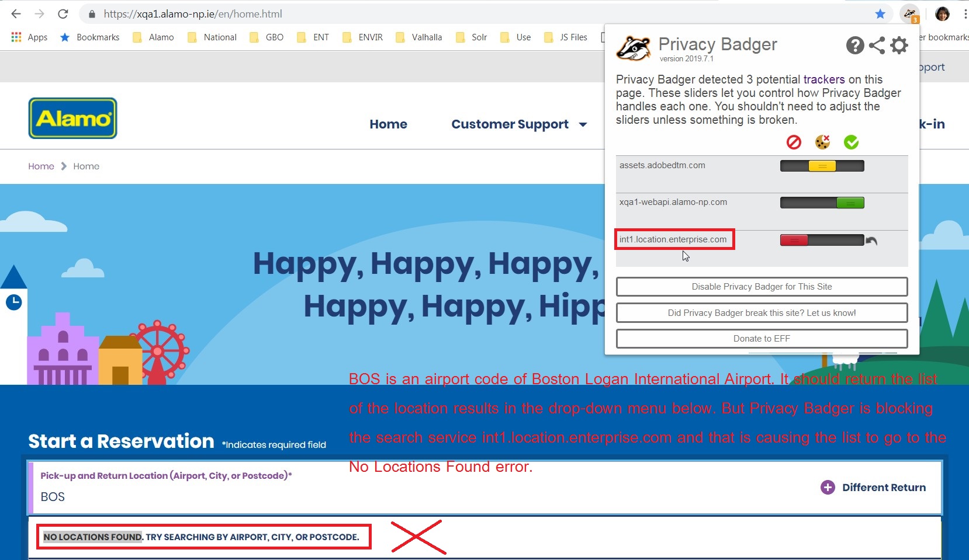
Task: Open the Chrome profile avatar
Action: (942, 13)
